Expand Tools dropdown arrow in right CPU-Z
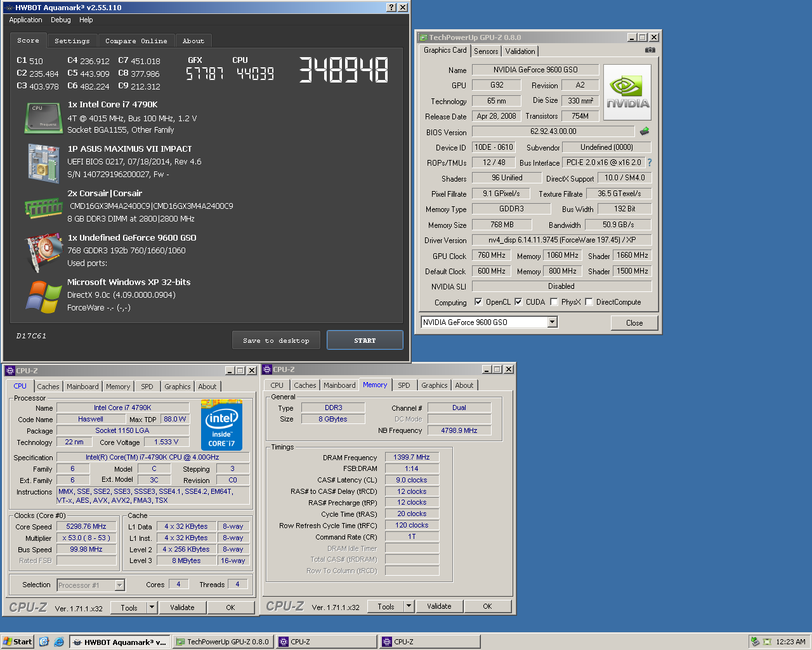Screen dimensions: 812x650 coord(409,606)
